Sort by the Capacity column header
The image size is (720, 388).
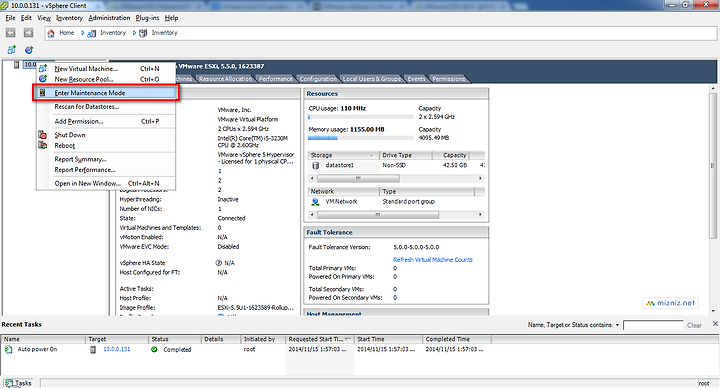(x=451, y=155)
